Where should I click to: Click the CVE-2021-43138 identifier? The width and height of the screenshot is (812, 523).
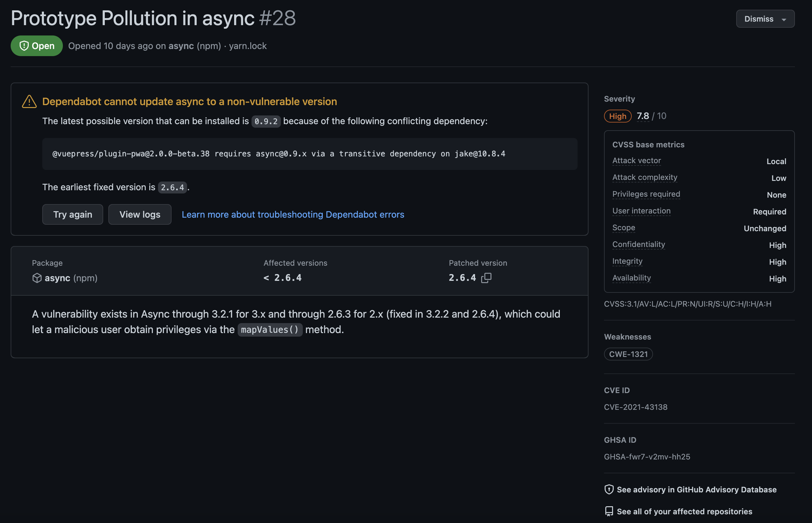point(635,407)
